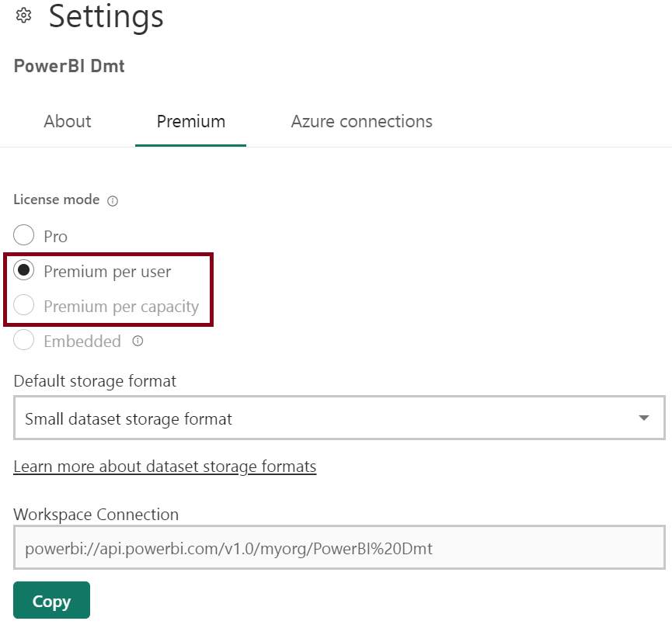Click the Pro option label text
This screenshot has width=672, height=628.
tap(55, 237)
